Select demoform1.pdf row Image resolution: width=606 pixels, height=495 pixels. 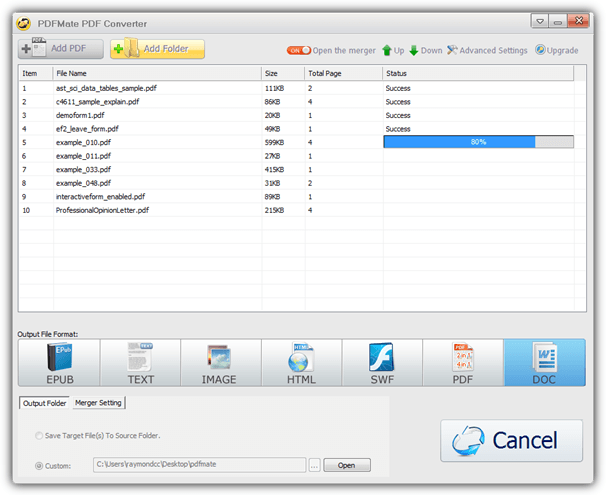[x=296, y=115]
